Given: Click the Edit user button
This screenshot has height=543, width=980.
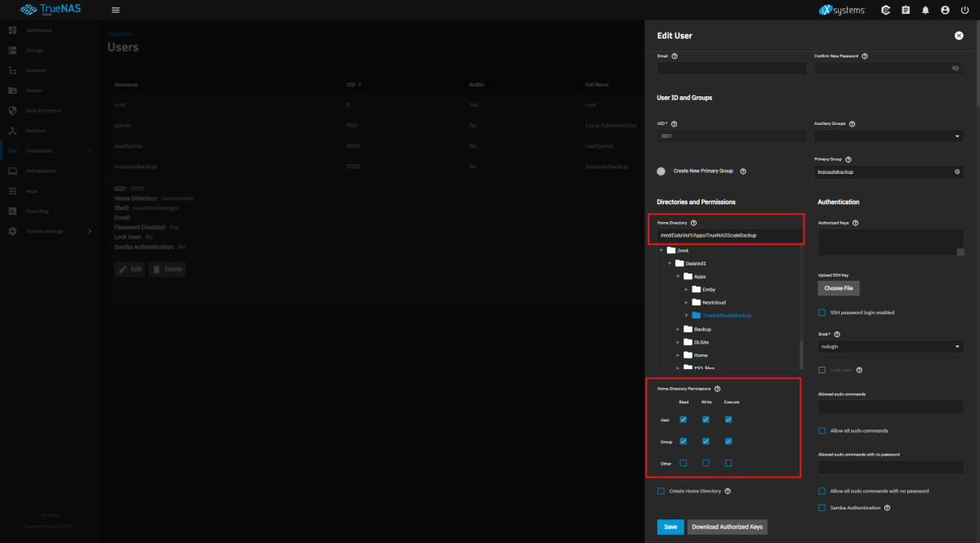Looking at the screenshot, I should pos(130,269).
